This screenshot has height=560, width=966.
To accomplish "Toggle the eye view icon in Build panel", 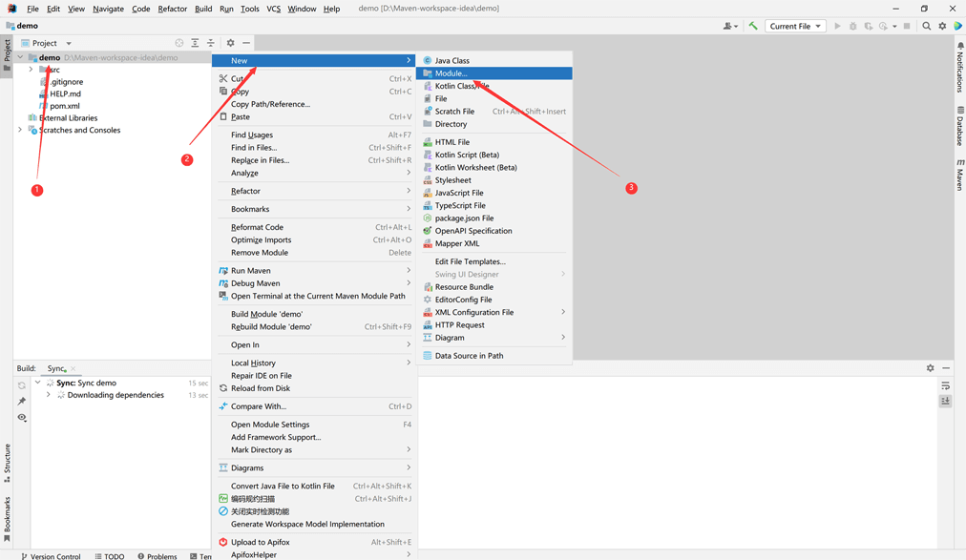I will tap(22, 417).
